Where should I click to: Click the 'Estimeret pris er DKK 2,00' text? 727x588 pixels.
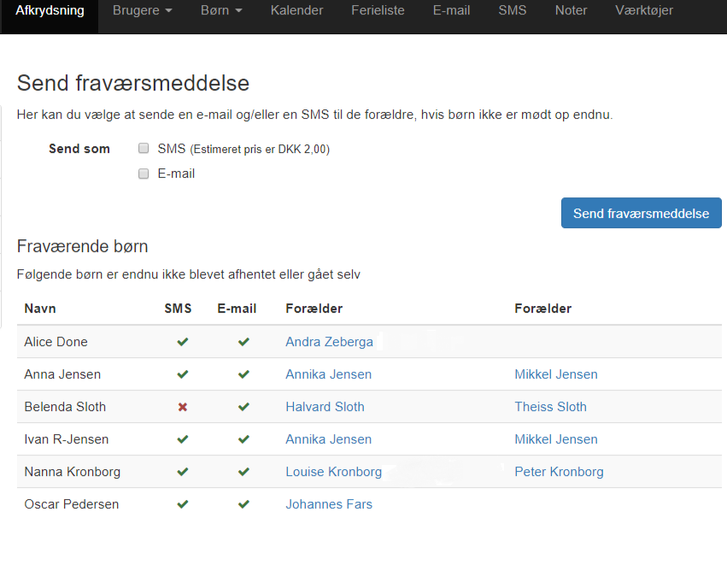tap(260, 150)
